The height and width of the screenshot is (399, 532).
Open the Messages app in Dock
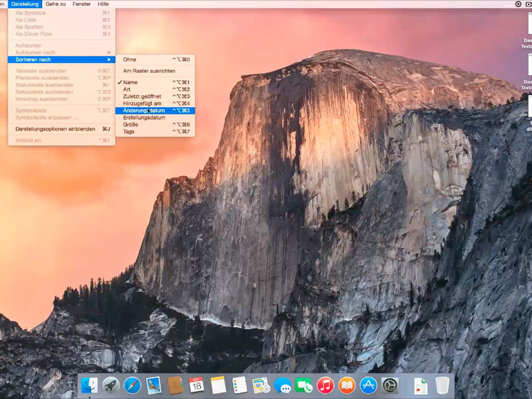[282, 385]
